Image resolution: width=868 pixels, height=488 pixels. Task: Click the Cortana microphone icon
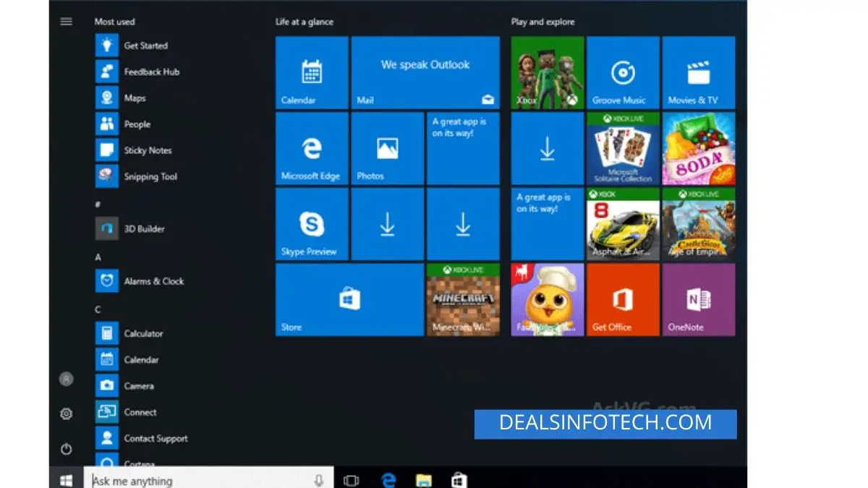[318, 480]
